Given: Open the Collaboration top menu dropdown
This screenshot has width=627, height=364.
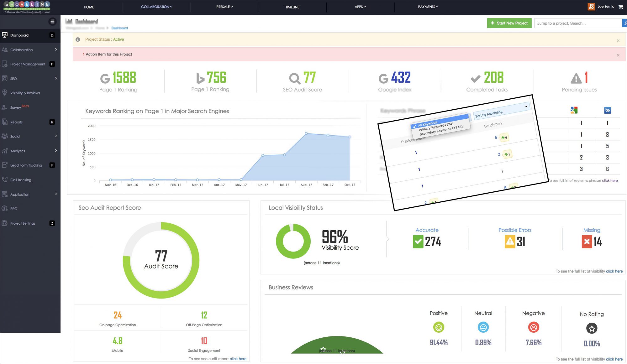Looking at the screenshot, I should coord(157,7).
